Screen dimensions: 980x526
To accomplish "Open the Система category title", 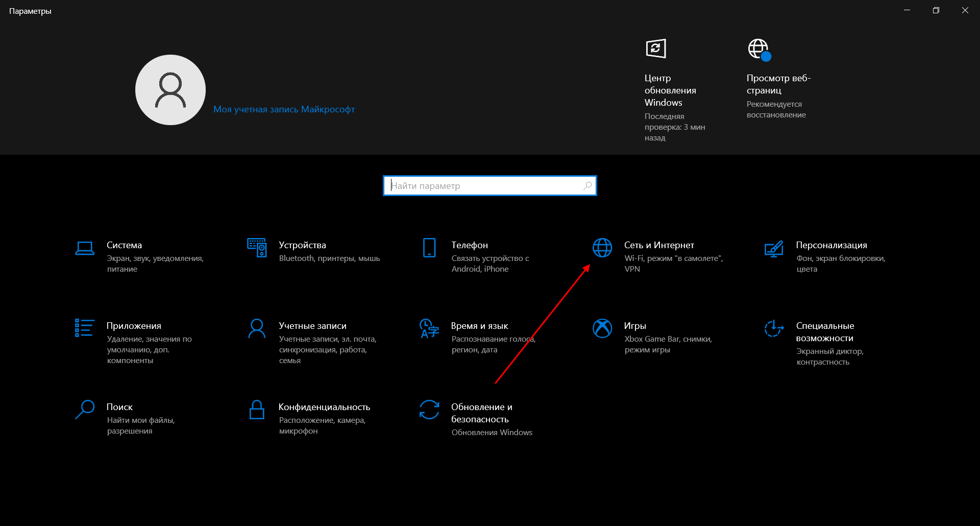I will [124, 245].
